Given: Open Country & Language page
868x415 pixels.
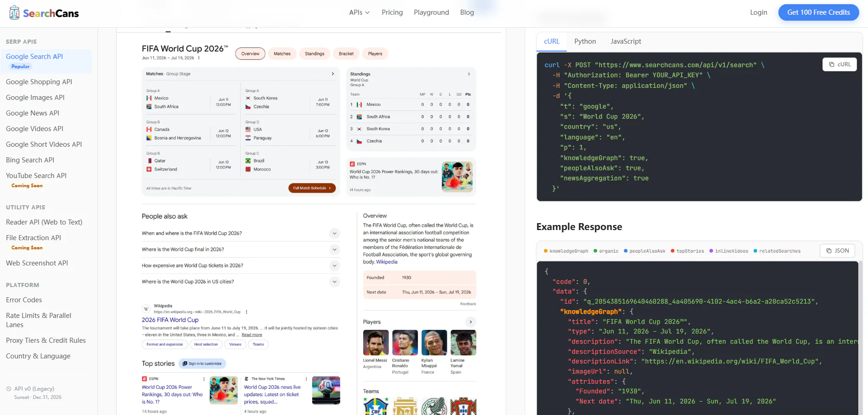Looking at the screenshot, I should [38, 356].
